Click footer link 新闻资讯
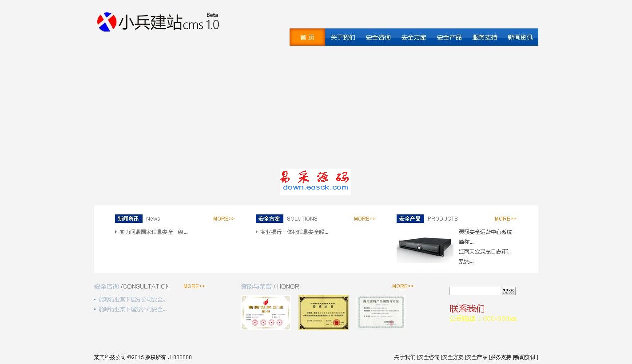The height and width of the screenshot is (364, 632). (525, 357)
